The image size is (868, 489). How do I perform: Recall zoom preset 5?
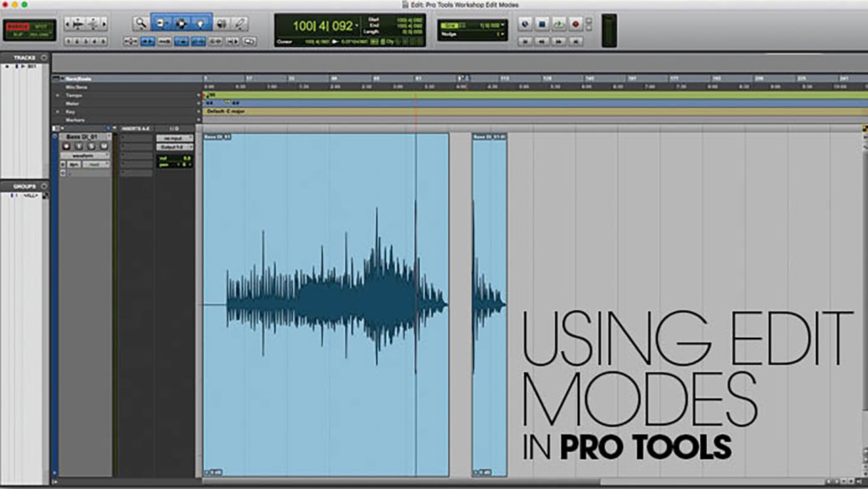click(x=103, y=41)
